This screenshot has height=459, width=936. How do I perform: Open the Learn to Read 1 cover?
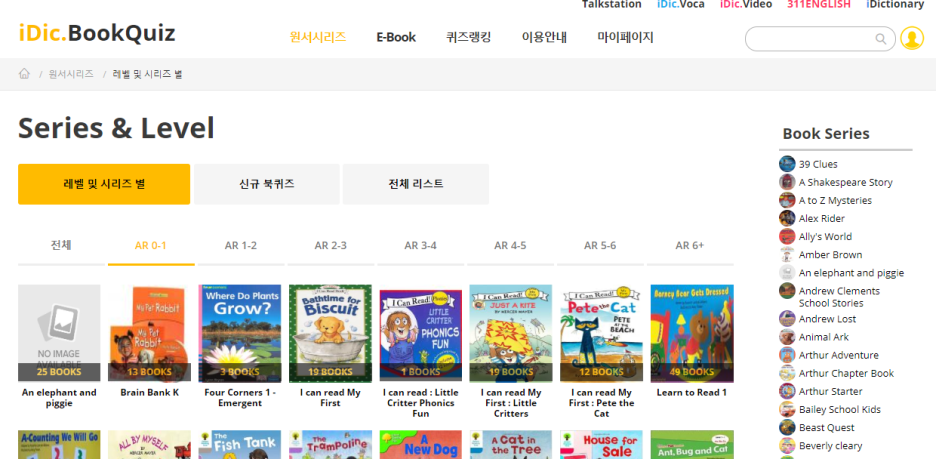[x=692, y=333]
